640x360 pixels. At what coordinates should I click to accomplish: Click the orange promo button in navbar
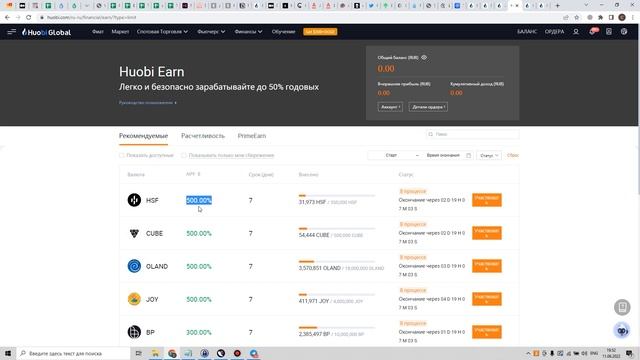320,31
